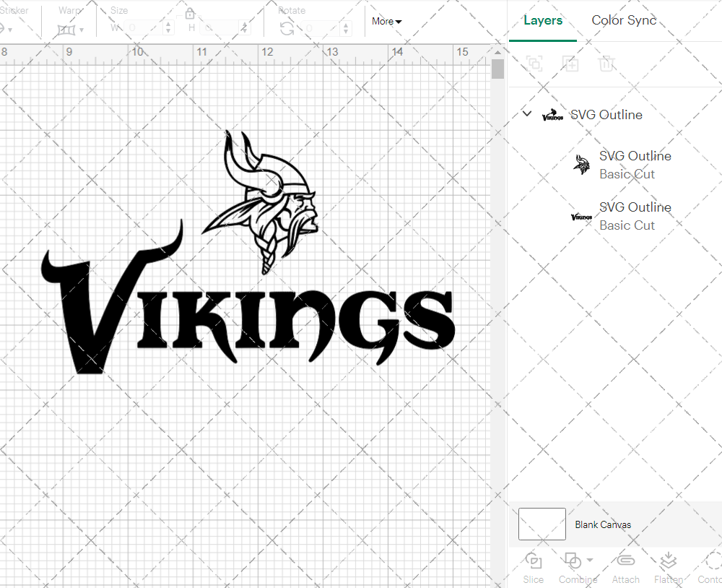Use the Attach tool
This screenshot has width=722, height=588.
(x=625, y=567)
